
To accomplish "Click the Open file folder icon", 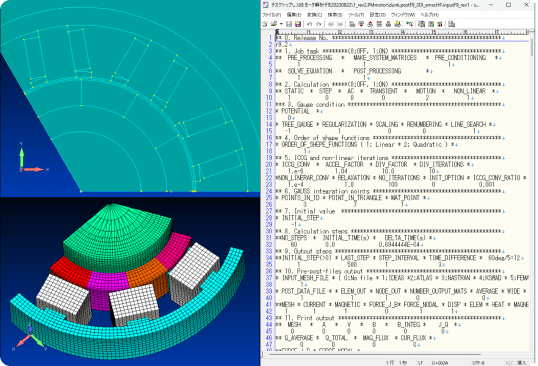I will [273, 24].
